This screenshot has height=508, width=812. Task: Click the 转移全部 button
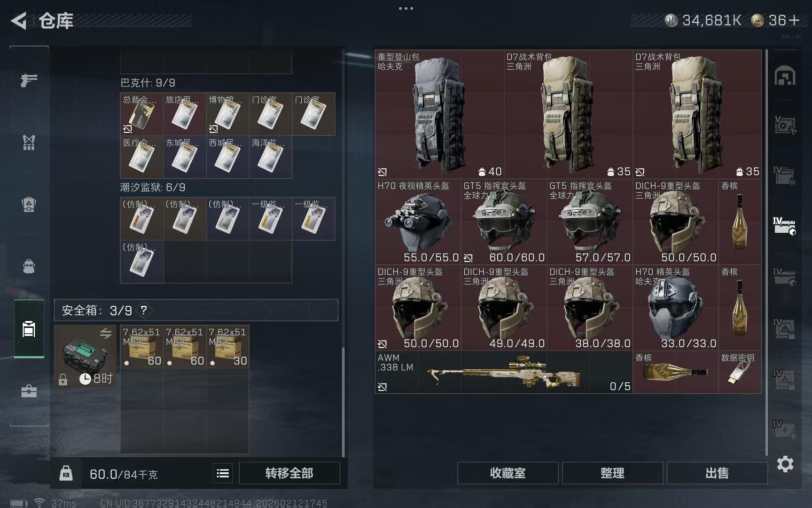[x=289, y=473]
